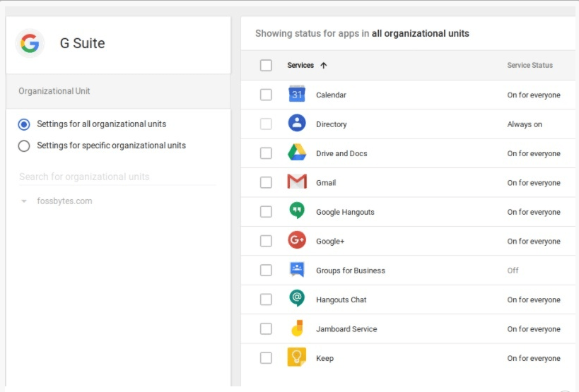This screenshot has width=579, height=392.
Task: Tick the Jamboard Service checkbox
Action: tap(266, 328)
